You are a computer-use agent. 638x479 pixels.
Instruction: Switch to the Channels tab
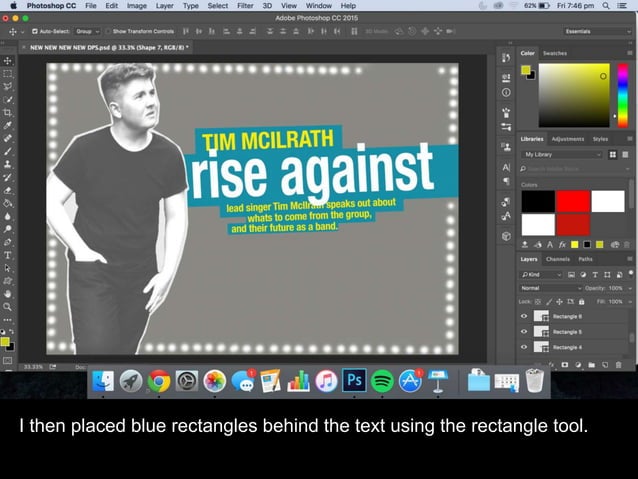pyautogui.click(x=557, y=259)
